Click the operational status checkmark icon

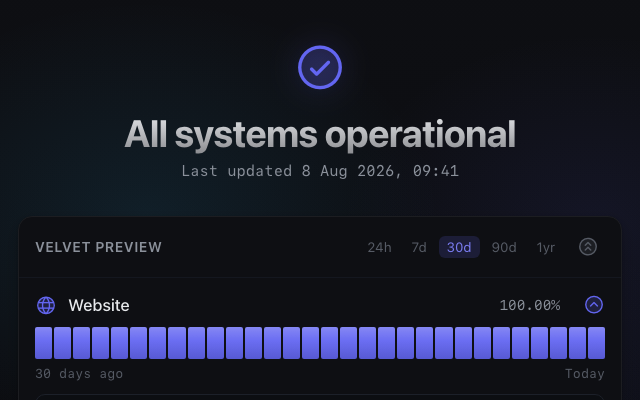(320, 67)
